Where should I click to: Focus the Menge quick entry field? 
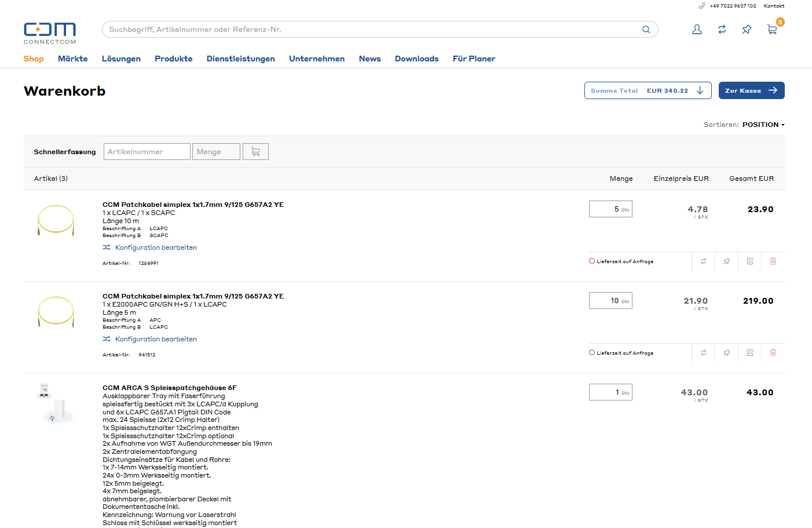216,152
